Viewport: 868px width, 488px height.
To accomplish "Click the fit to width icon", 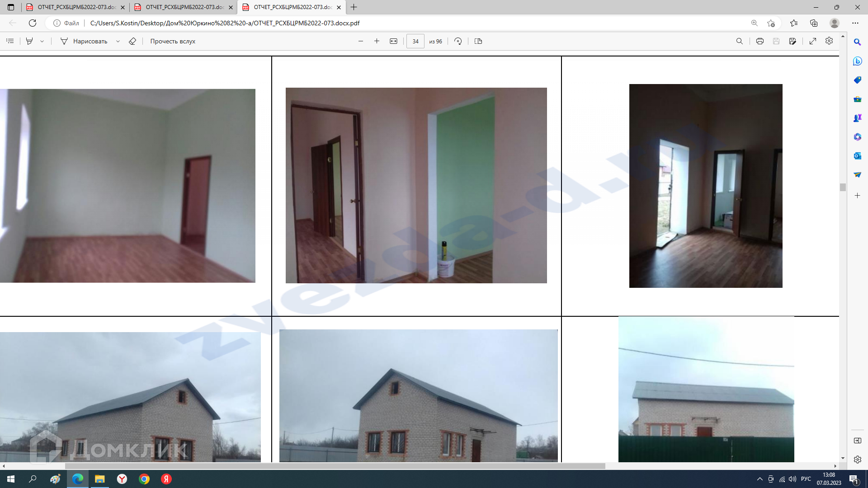I will pyautogui.click(x=393, y=41).
